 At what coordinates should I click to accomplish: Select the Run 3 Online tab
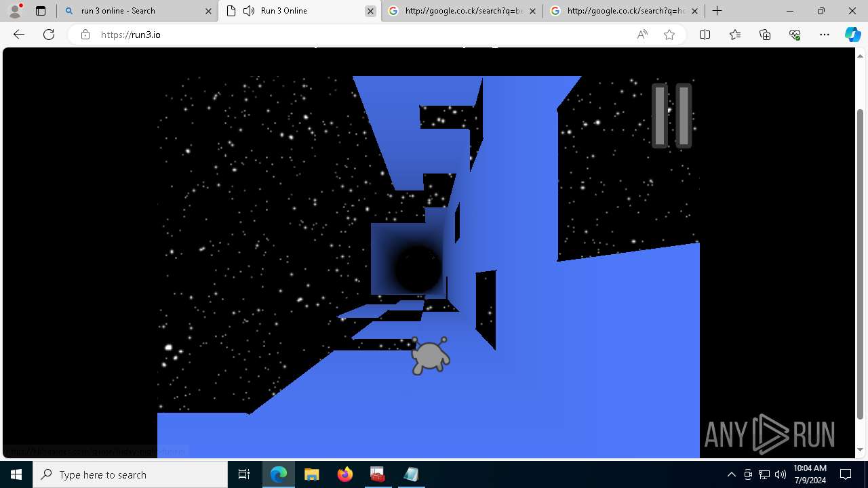pos(299,11)
